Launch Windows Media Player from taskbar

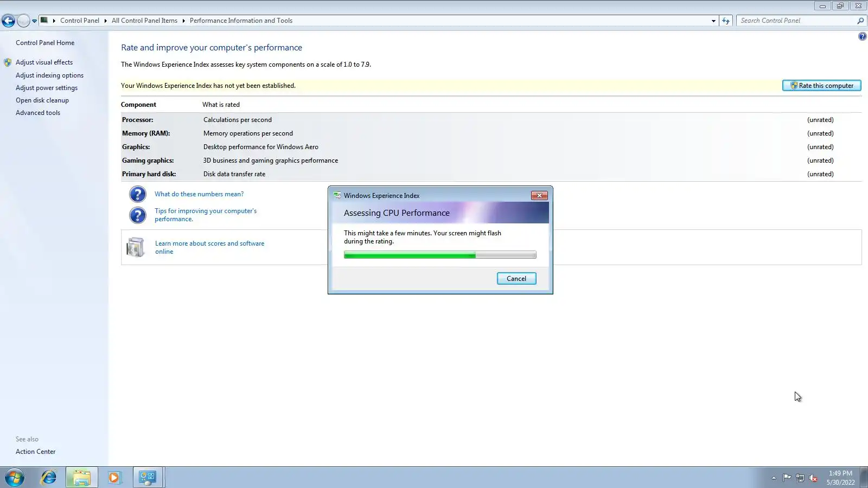[114, 478]
